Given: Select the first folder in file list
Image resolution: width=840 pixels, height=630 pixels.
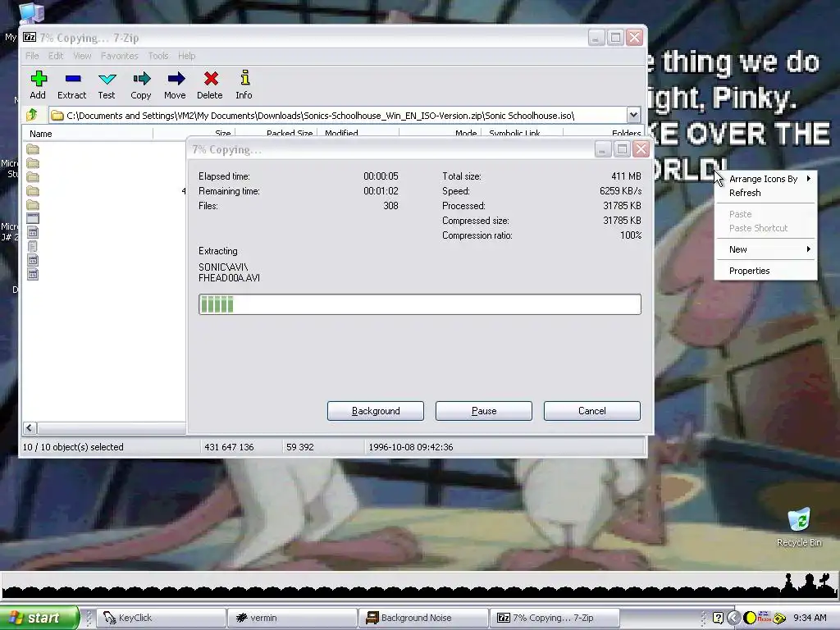Looking at the screenshot, I should pyautogui.click(x=33, y=149).
